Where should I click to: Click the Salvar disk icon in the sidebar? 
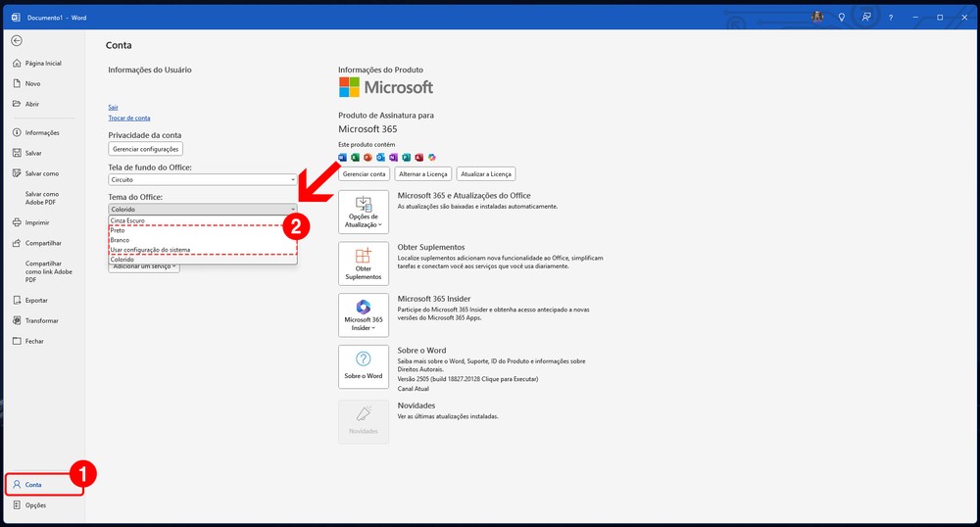click(x=17, y=153)
